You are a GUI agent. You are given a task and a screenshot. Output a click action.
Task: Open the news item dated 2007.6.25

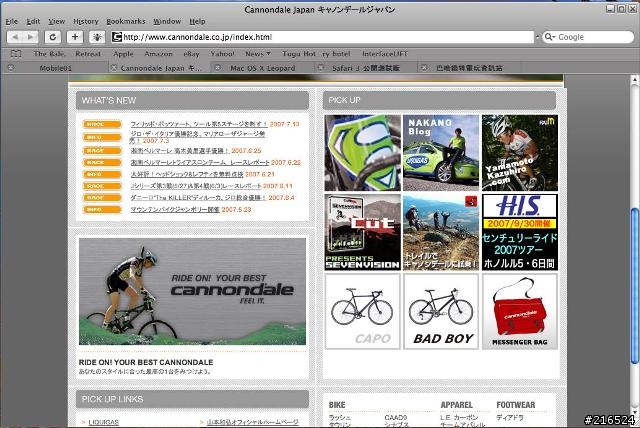coord(179,151)
